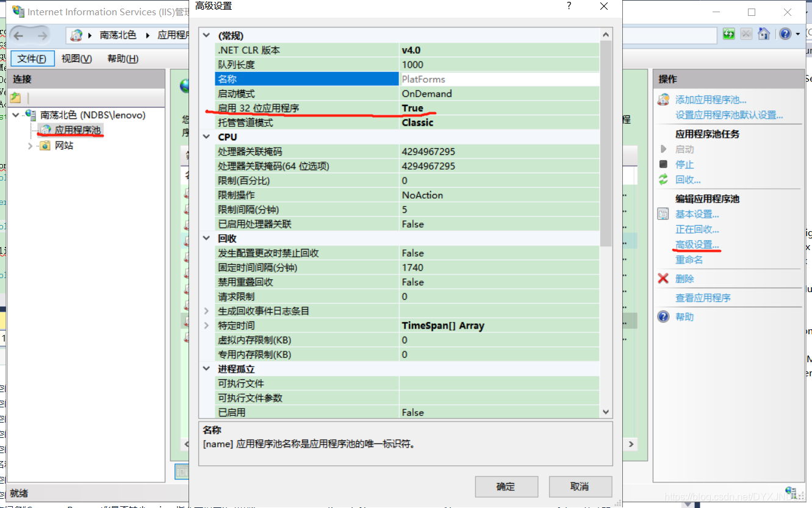Click the back navigation arrow in IIS Manager
812x508 pixels.
pos(18,35)
